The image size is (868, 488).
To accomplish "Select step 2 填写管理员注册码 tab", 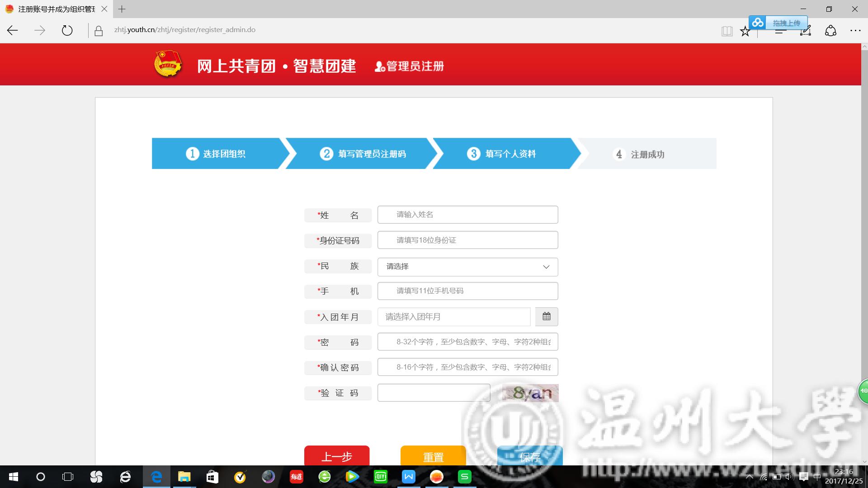I will coord(363,154).
